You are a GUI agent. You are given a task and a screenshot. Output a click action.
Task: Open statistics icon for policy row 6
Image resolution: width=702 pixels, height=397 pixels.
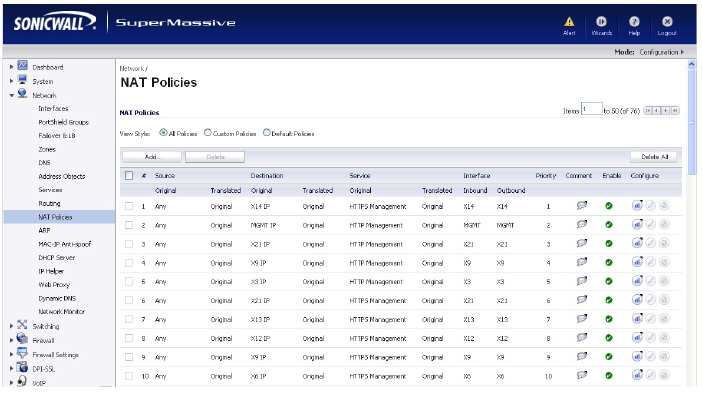pos(637,300)
